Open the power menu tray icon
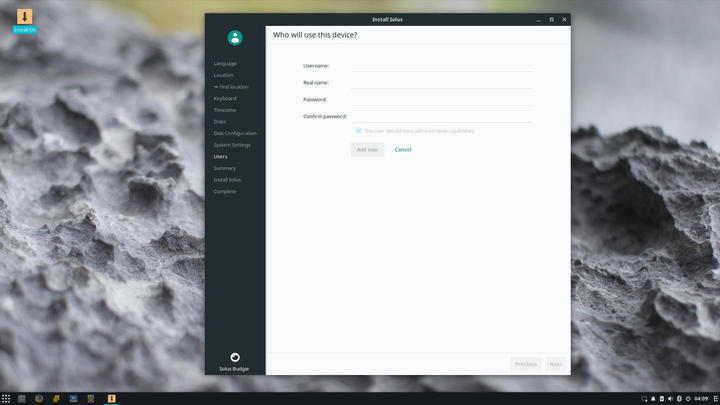The image size is (720, 405). point(688,399)
